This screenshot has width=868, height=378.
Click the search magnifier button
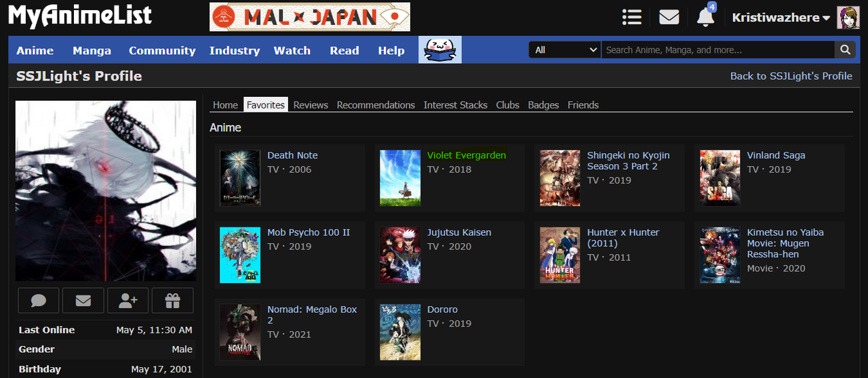(x=845, y=49)
